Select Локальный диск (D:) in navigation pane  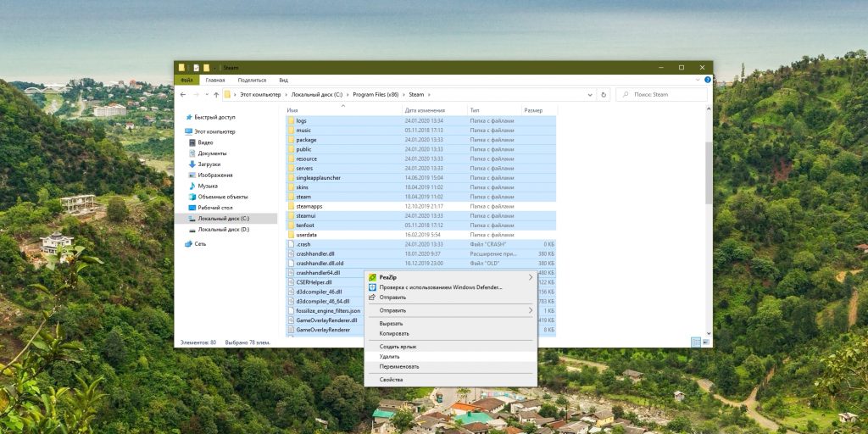[223, 229]
